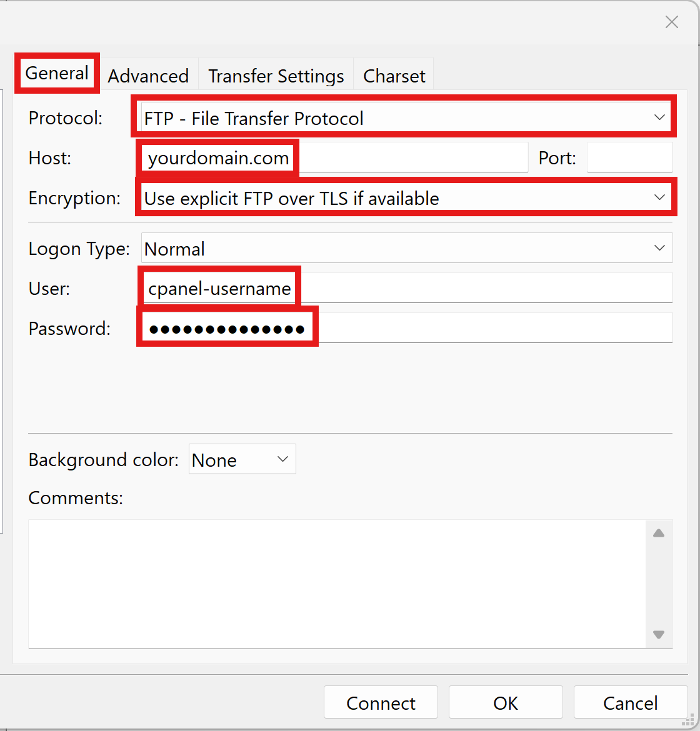Click the Comments scrollbar up arrow
Image resolution: width=700 pixels, height=731 pixels.
click(659, 534)
